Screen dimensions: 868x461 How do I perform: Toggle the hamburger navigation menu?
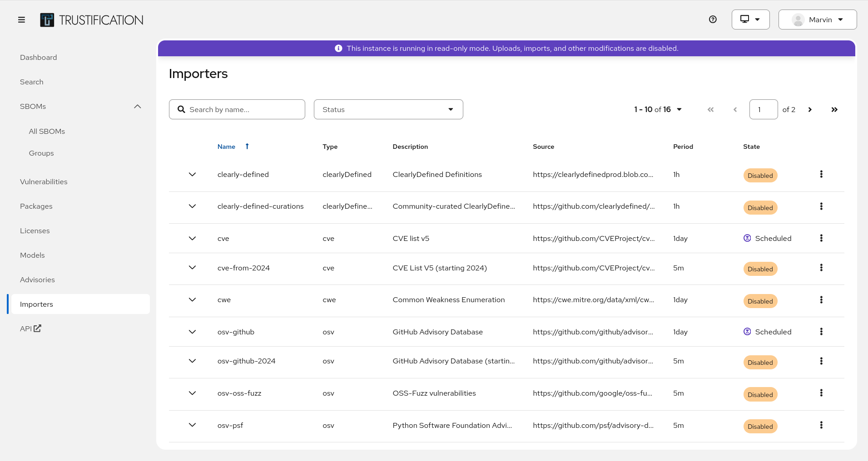pyautogui.click(x=21, y=20)
